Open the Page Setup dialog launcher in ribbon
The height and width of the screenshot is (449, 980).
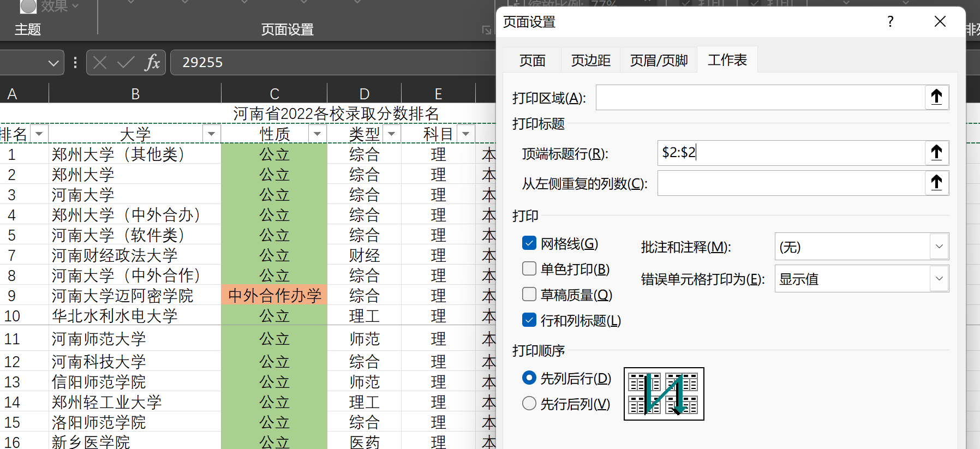tap(487, 30)
